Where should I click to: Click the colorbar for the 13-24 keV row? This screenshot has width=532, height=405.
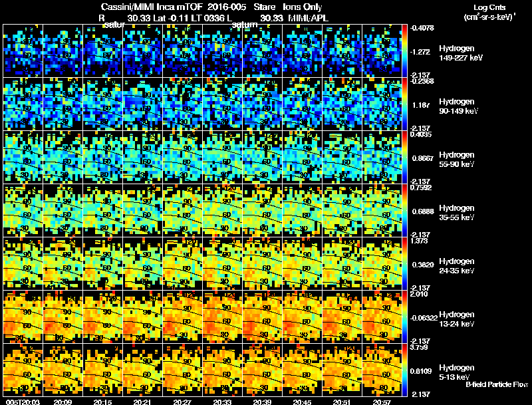pyautogui.click(x=404, y=317)
